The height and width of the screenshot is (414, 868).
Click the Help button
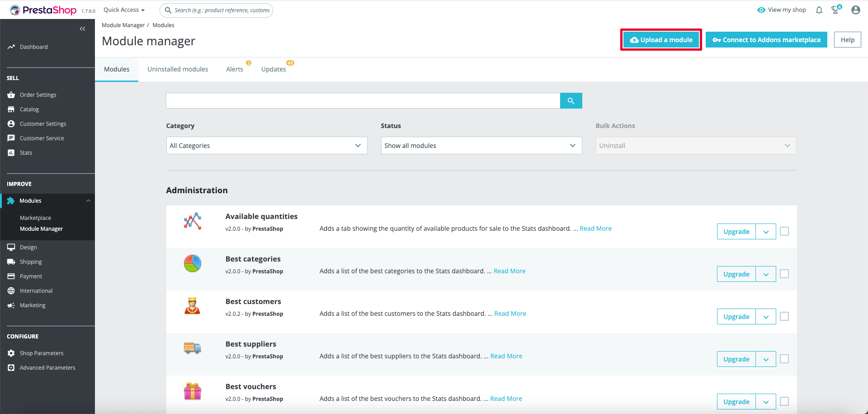[x=847, y=40]
